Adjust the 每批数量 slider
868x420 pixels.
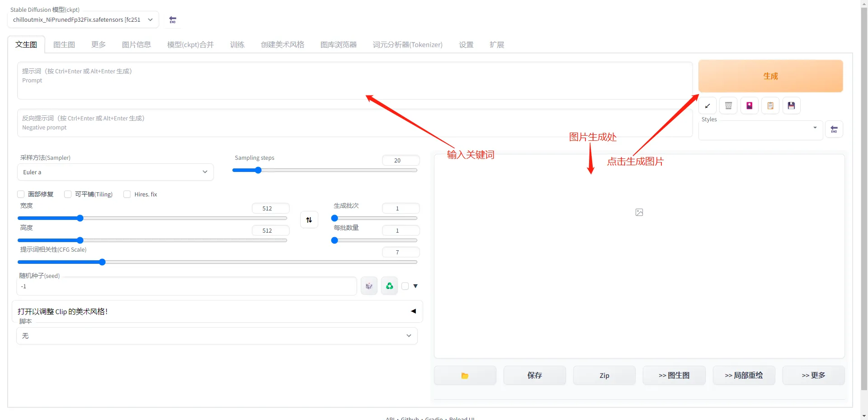coord(374,240)
